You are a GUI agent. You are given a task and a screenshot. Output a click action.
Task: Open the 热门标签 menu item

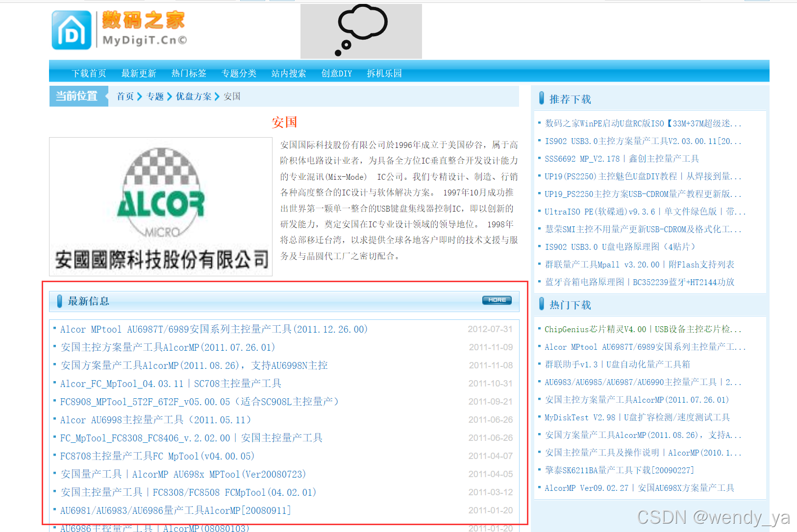(189, 73)
